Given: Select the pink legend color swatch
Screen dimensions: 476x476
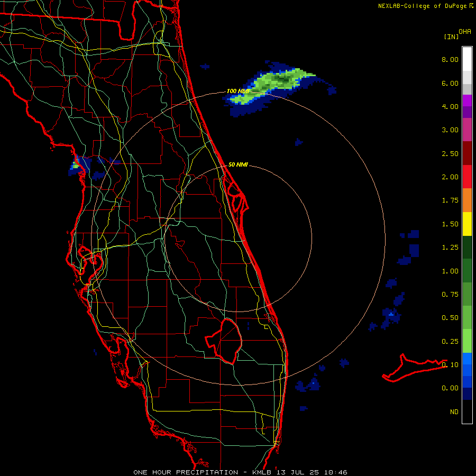Looking at the screenshot, I should click(x=467, y=130).
